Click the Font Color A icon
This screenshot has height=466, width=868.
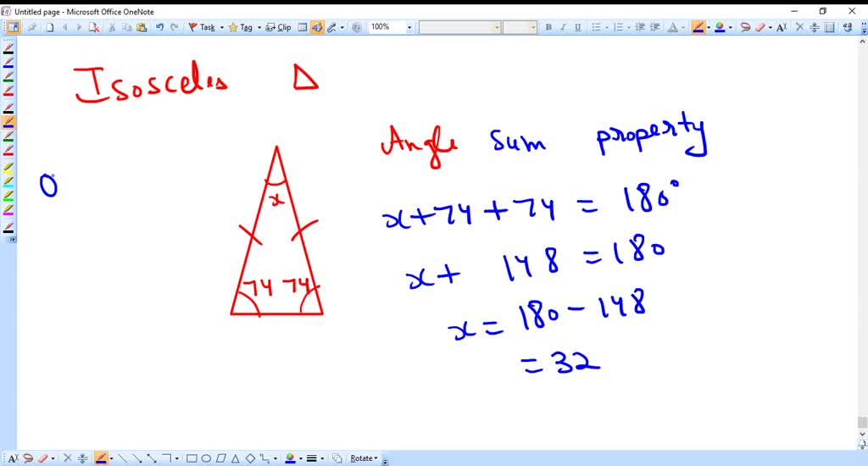click(x=672, y=27)
